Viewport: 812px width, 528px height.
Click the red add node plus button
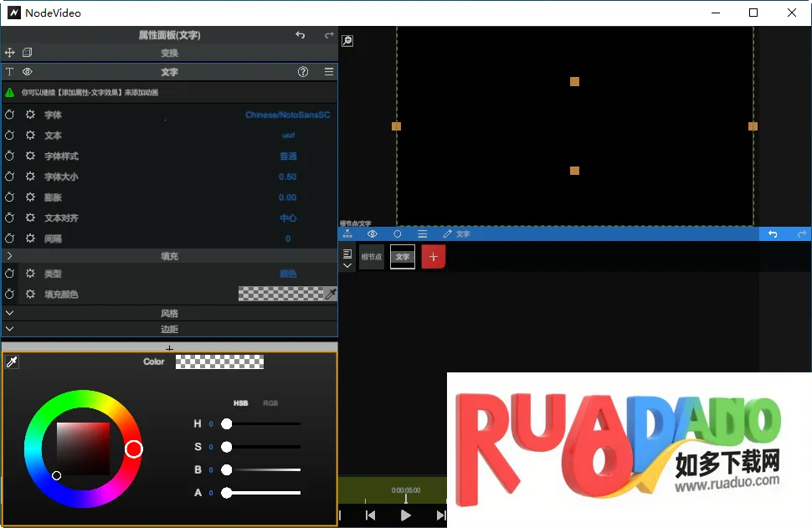[433, 257]
